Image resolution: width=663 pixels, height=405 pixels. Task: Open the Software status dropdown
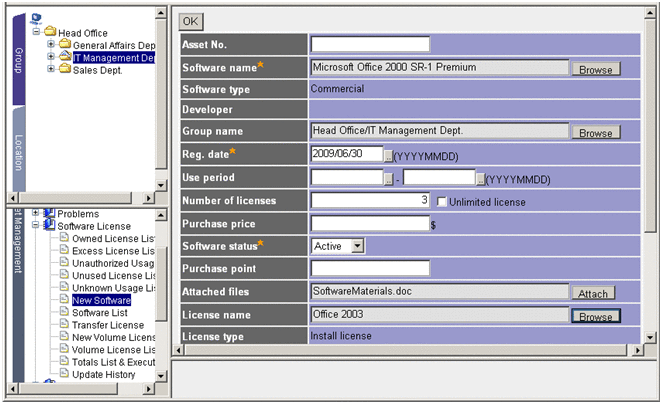[357, 245]
